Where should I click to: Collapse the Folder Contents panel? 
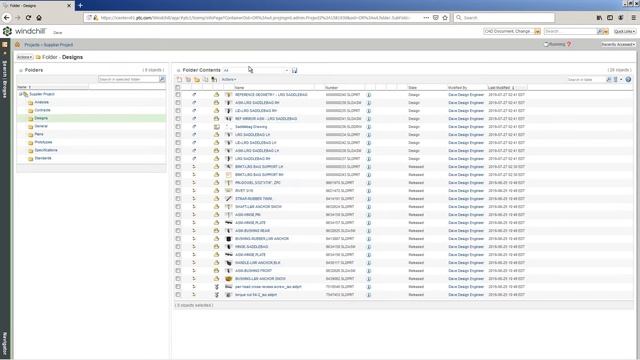178,70
